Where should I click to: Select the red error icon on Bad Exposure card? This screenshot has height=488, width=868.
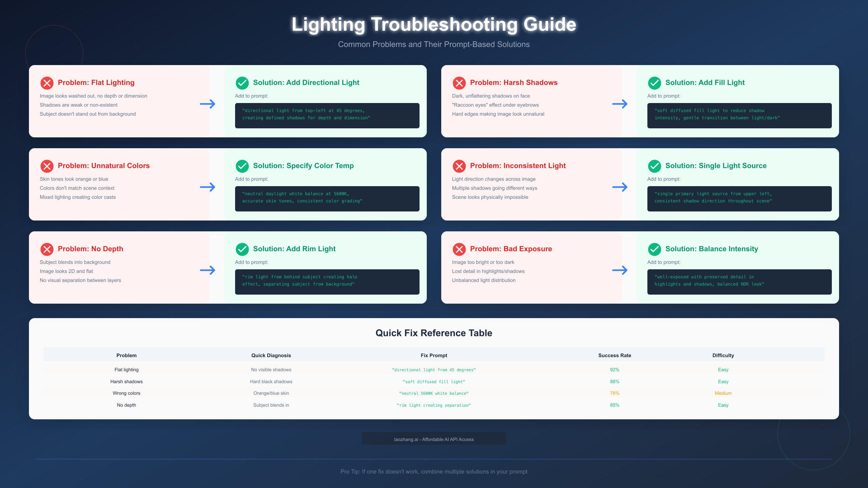click(x=459, y=249)
